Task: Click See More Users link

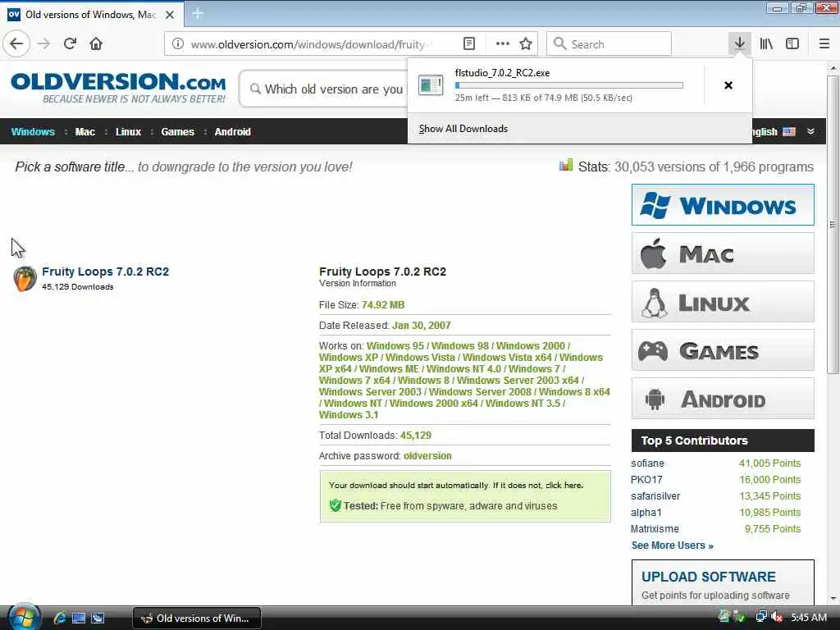Action: 673,546
